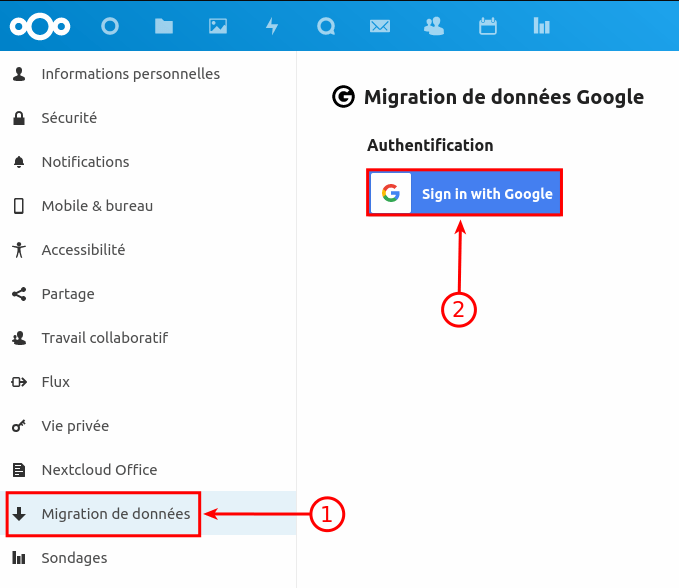
Task: Open Travail collaboratif section
Action: pos(148,338)
